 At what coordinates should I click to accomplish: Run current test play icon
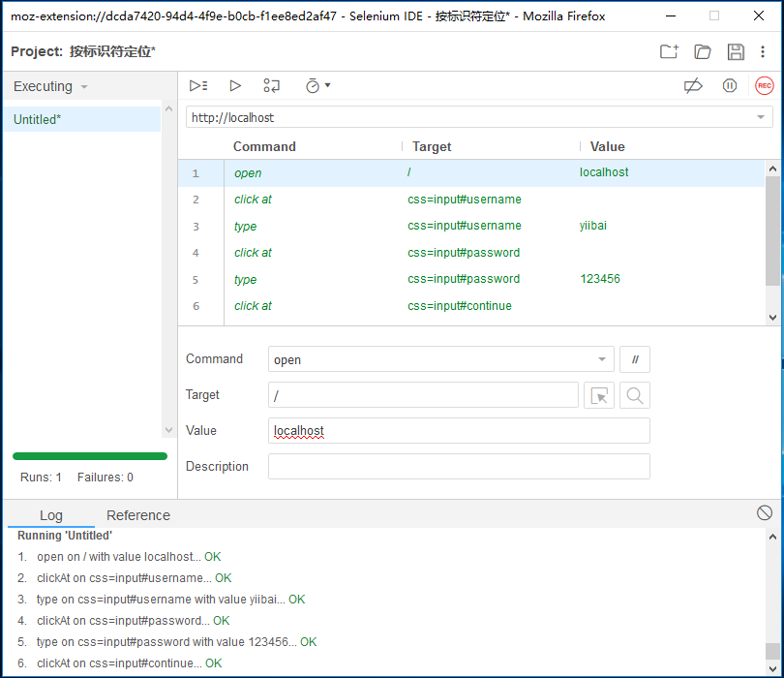tap(235, 85)
